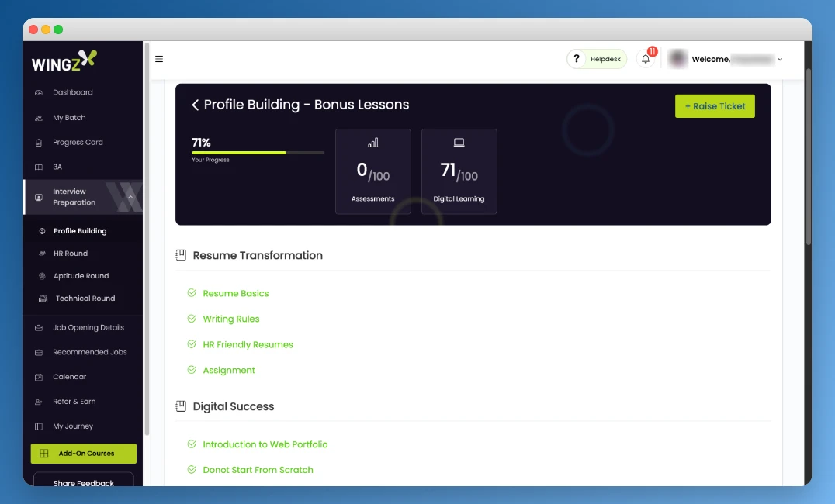Open Technical Round menu item
Viewport: 835px width, 504px height.
(85, 299)
